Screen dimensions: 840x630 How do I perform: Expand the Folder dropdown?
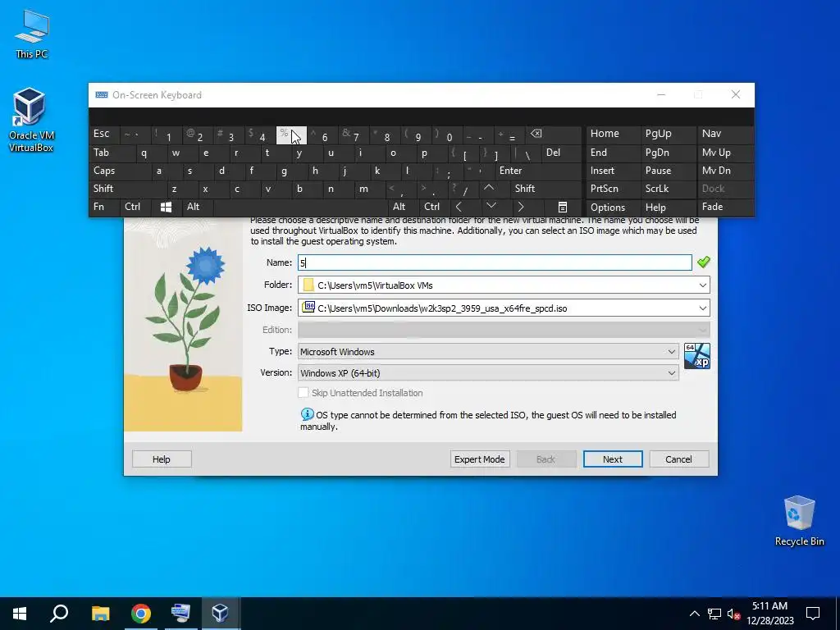[x=702, y=285]
